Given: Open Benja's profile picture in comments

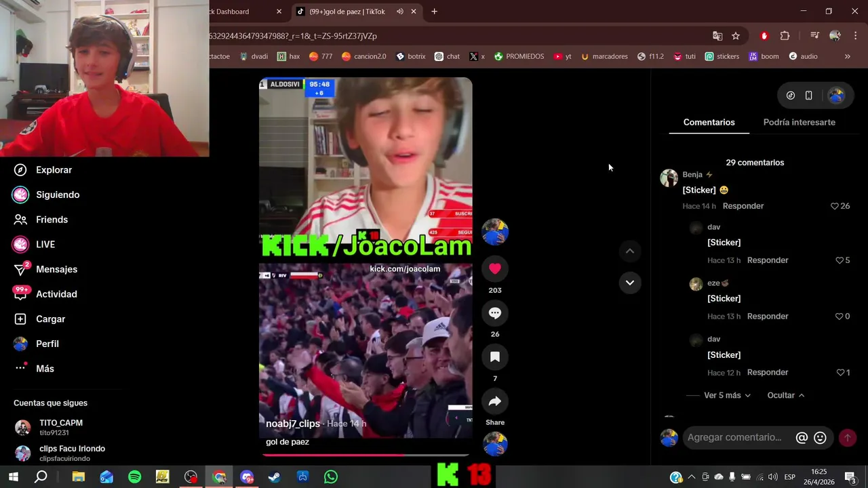Looking at the screenshot, I should pyautogui.click(x=669, y=178).
